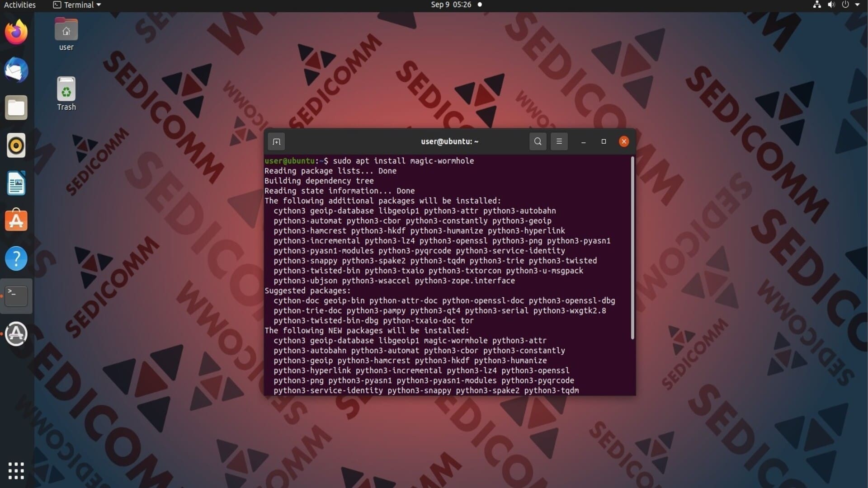Click 'python3-wxgtk2.8' text in terminal
The image size is (868, 488).
point(570,310)
